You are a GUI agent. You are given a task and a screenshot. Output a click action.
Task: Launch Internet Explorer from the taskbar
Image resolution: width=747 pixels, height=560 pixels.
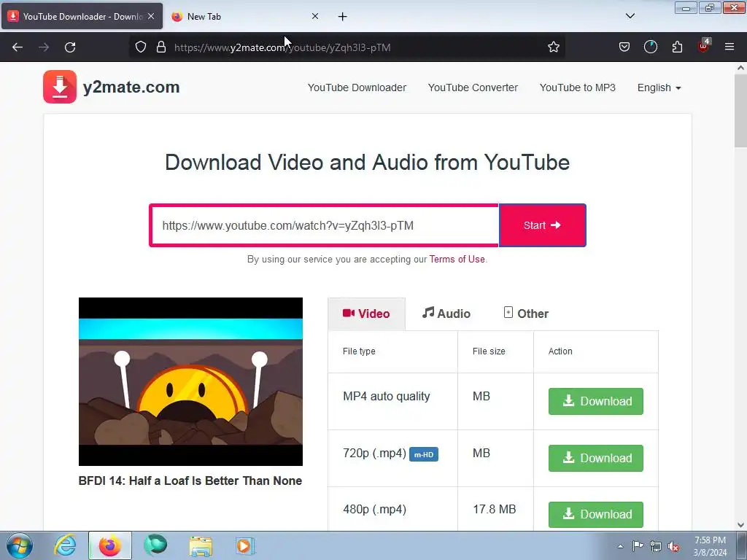tap(65, 545)
